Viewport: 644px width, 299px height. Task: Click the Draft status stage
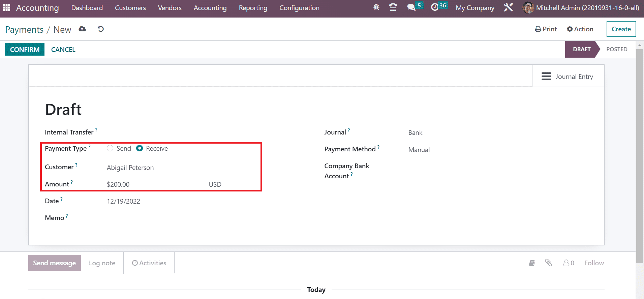(x=582, y=49)
